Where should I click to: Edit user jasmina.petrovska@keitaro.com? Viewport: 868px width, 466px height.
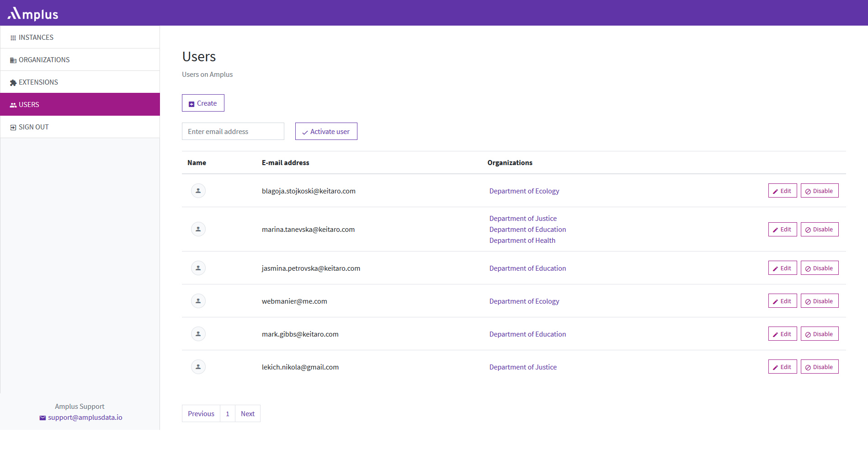pyautogui.click(x=783, y=268)
